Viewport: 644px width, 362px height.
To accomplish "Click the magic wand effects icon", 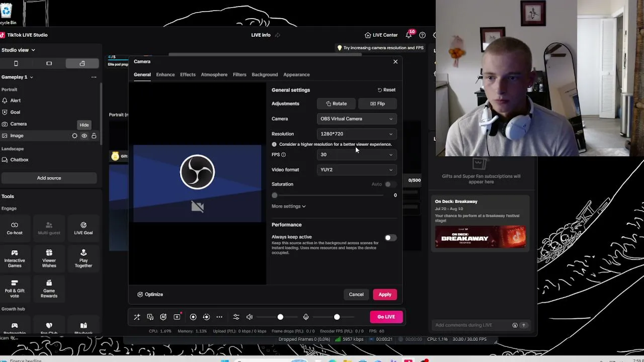I will (x=137, y=317).
